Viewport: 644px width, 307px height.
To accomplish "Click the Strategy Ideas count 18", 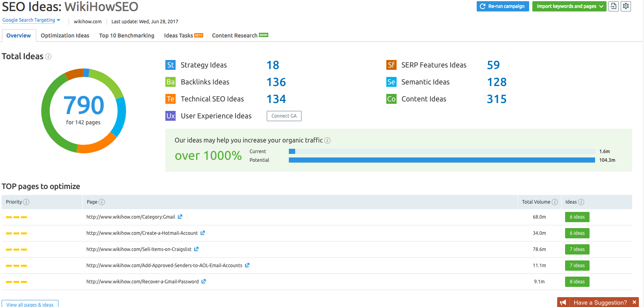I will click(273, 65).
